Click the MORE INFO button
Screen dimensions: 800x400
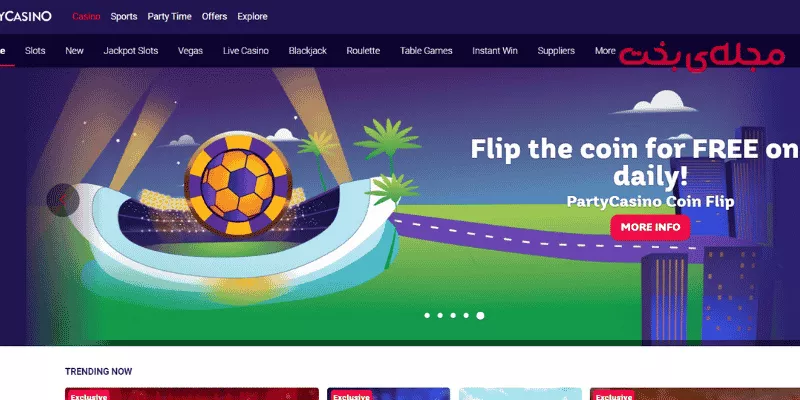click(651, 227)
